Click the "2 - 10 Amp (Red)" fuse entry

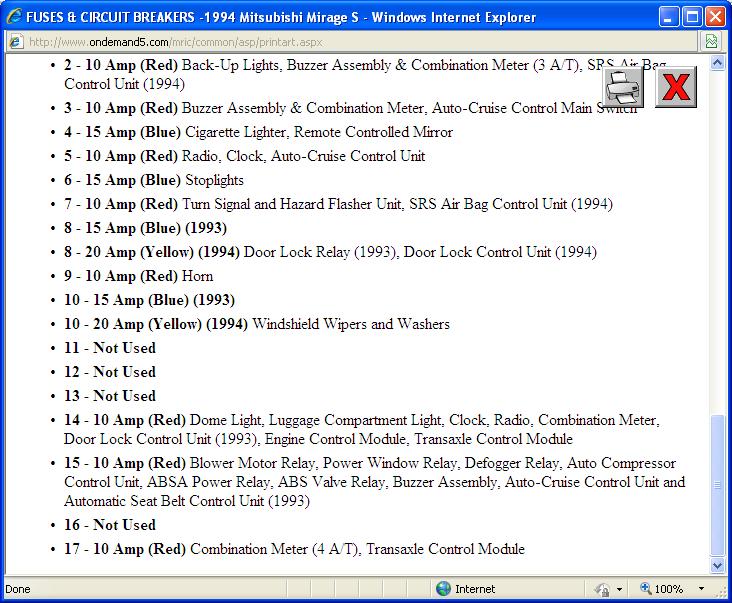pyautogui.click(x=365, y=74)
